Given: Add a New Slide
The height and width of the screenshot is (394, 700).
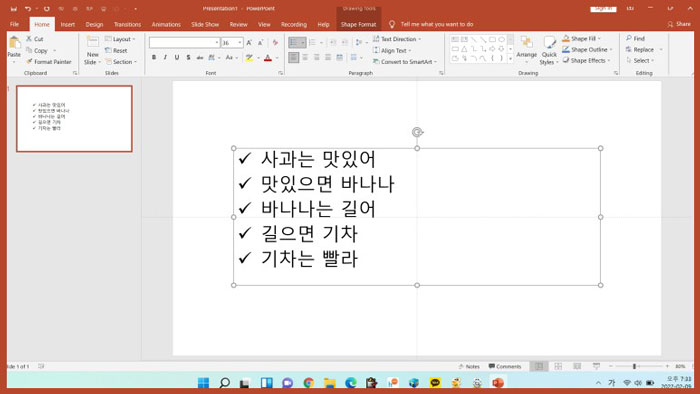Looking at the screenshot, I should (x=92, y=50).
